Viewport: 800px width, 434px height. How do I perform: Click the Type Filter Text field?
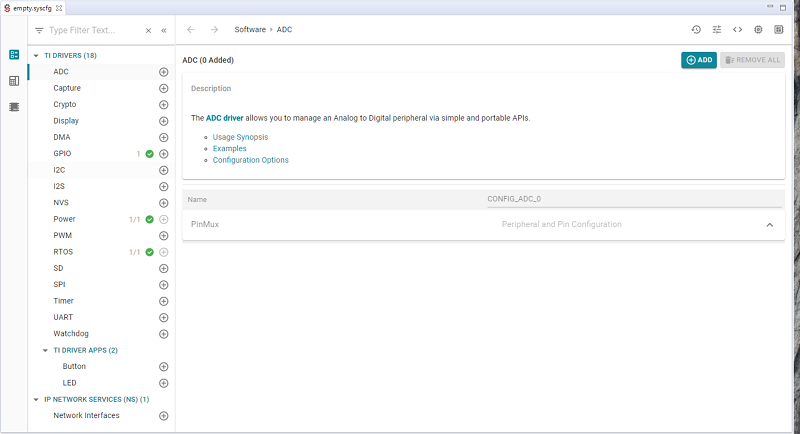pos(90,30)
